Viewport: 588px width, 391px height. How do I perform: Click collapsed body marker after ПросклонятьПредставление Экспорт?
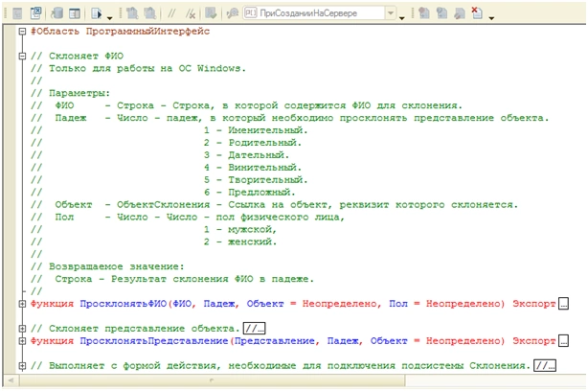pos(563,341)
